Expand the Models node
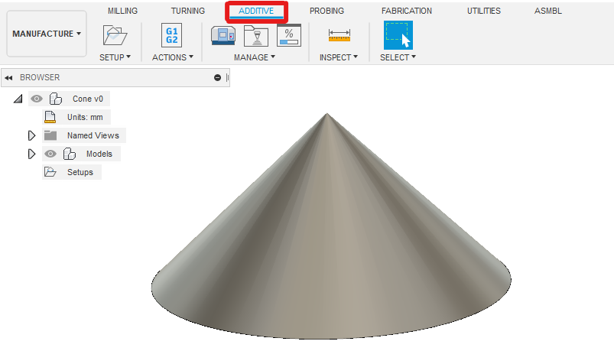 pos(31,154)
